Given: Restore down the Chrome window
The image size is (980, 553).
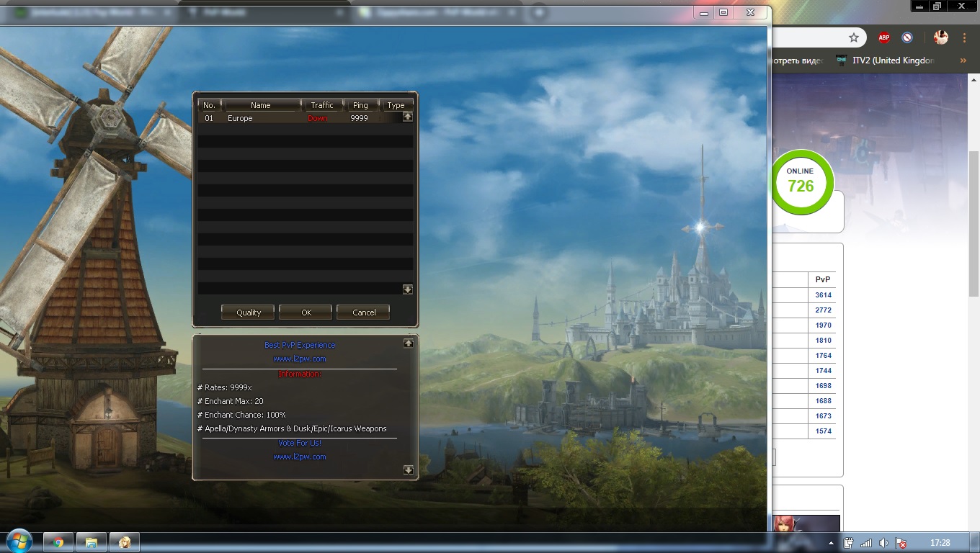Looking at the screenshot, I should (x=937, y=6).
